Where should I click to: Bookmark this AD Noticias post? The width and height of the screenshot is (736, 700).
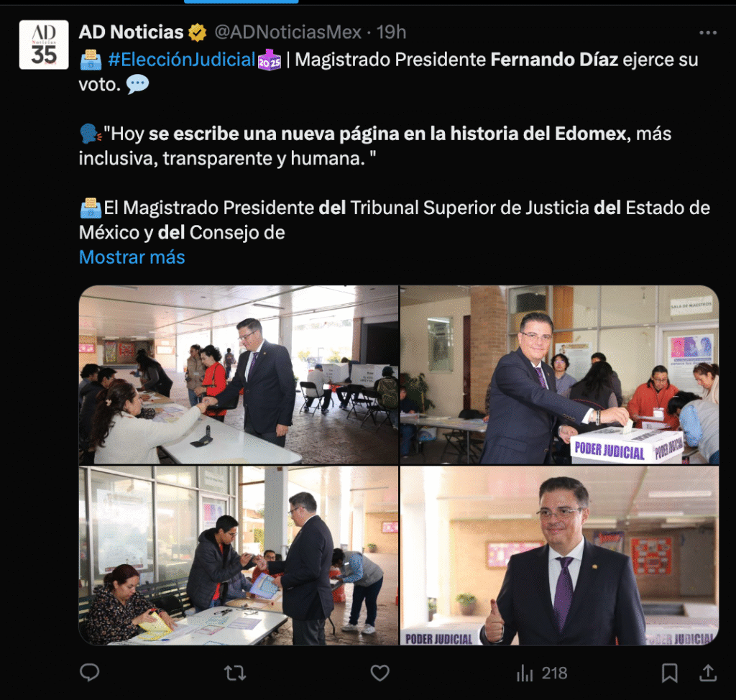pos(669,673)
